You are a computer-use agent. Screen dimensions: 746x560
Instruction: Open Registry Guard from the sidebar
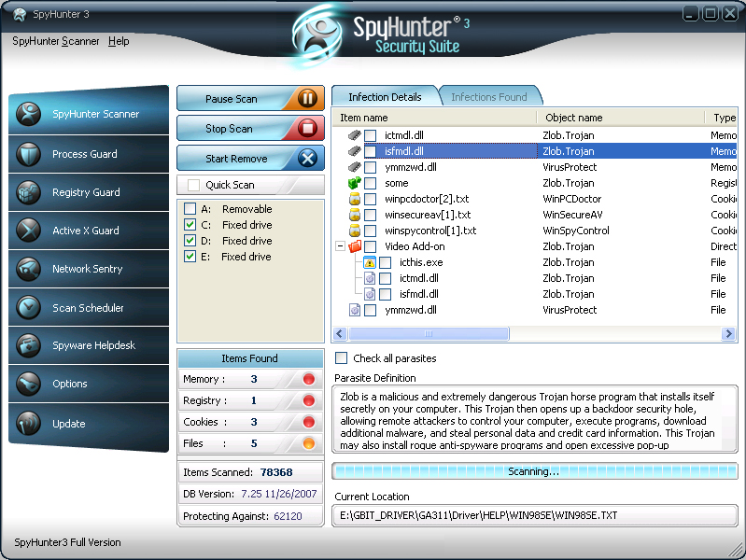point(86,192)
